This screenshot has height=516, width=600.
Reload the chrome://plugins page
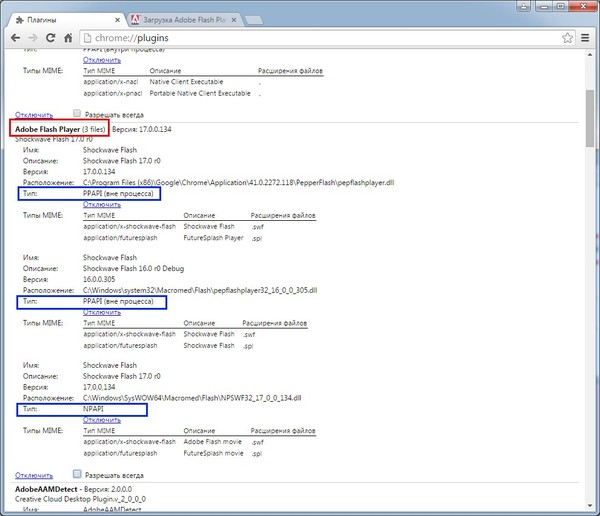[x=51, y=38]
